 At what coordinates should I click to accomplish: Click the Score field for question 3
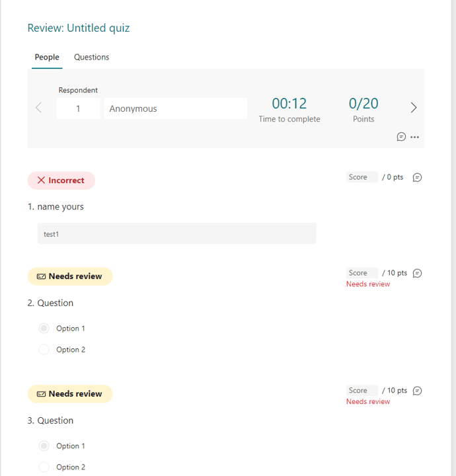coord(362,391)
